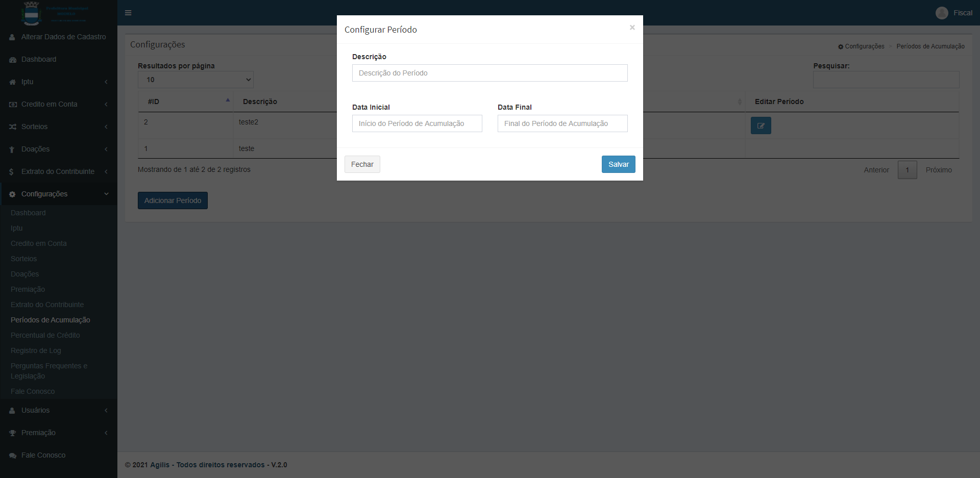Click the Sorteios shuffle icon in the sidebar

pyautogui.click(x=13, y=127)
